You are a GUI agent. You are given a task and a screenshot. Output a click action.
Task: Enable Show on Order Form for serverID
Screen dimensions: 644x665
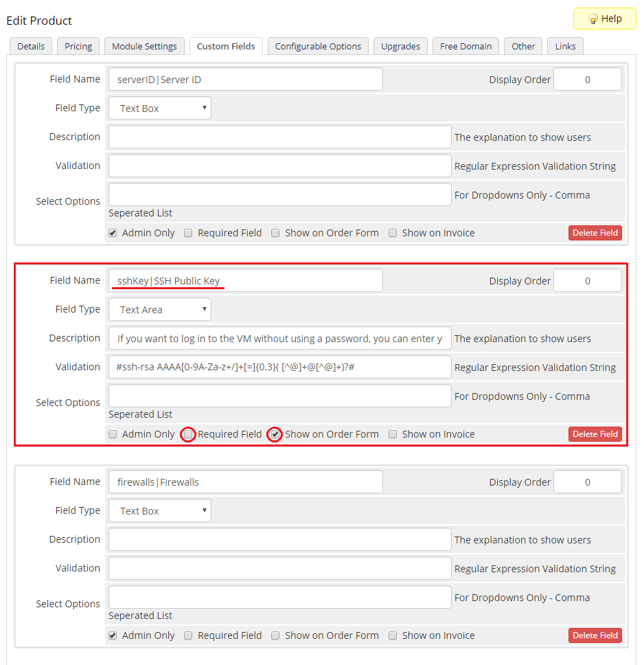tap(275, 233)
